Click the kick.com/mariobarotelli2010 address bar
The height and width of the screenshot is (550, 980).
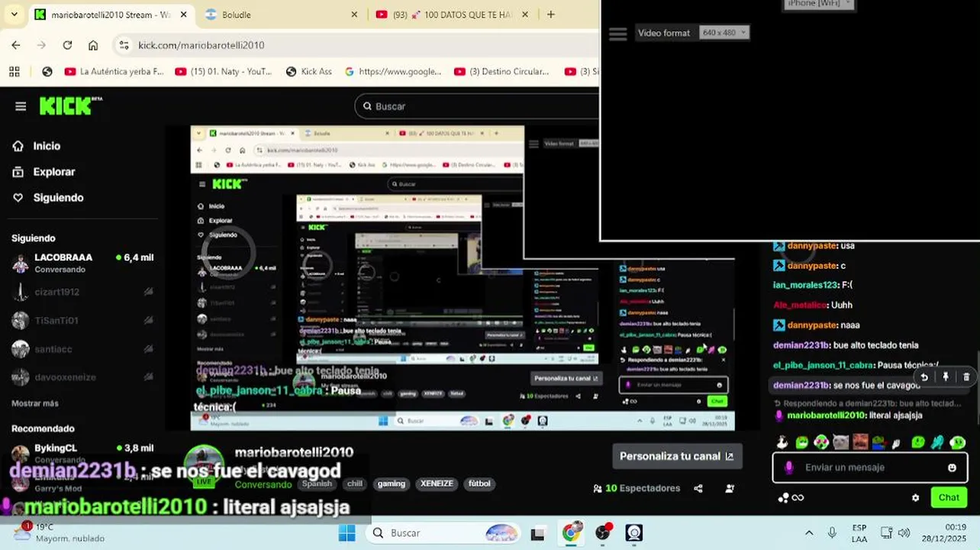click(201, 45)
